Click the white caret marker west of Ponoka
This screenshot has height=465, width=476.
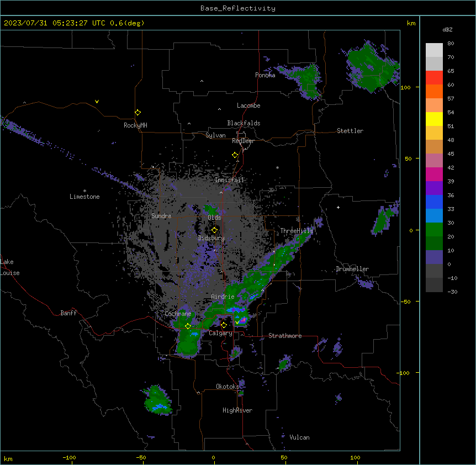click(202, 81)
